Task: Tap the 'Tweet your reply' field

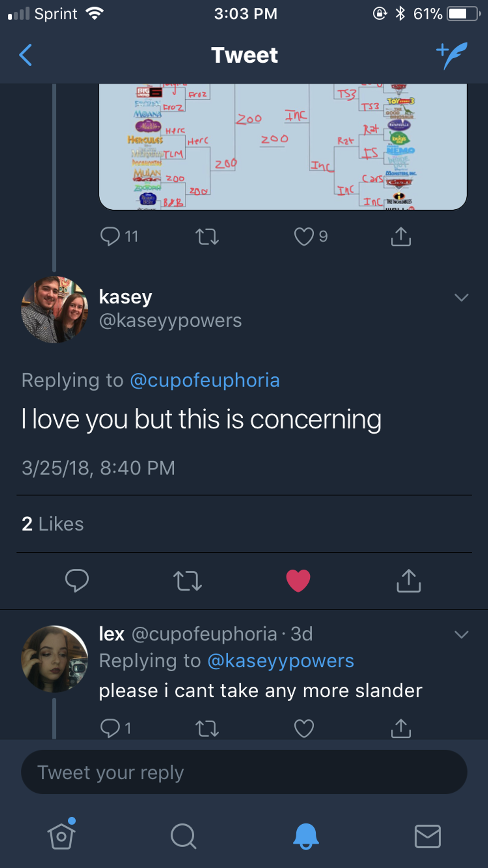Action: pyautogui.click(x=244, y=772)
